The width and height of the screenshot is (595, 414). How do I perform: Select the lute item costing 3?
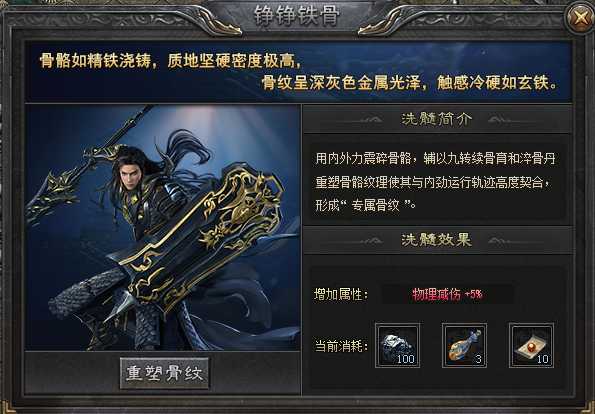point(464,345)
